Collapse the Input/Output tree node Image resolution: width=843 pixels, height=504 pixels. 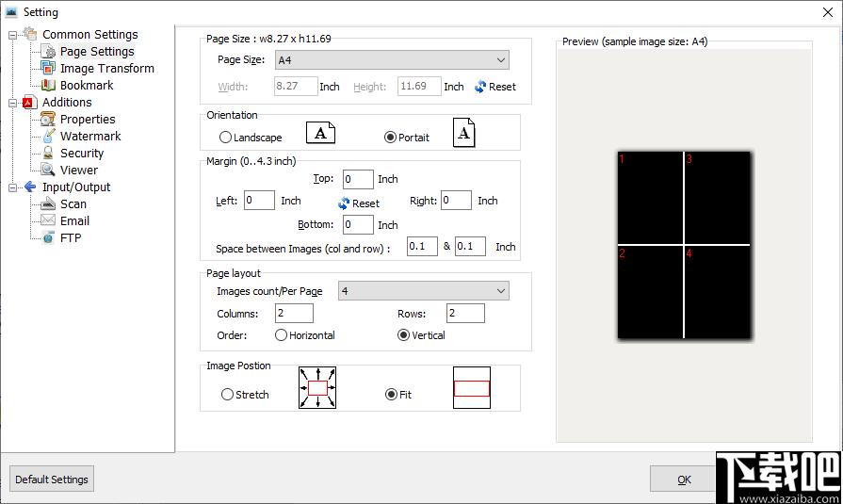click(x=12, y=188)
